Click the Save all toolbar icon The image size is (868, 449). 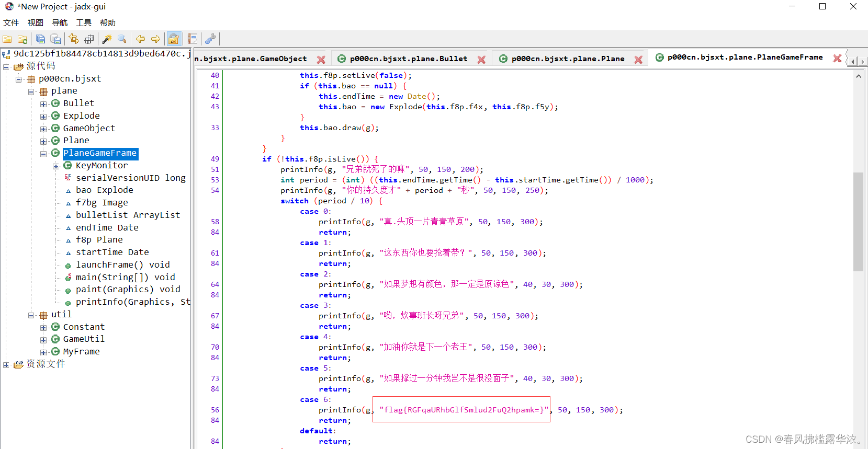coord(40,39)
